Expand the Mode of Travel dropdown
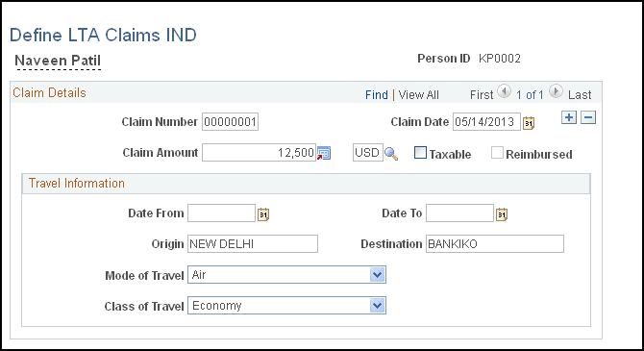 [x=377, y=275]
